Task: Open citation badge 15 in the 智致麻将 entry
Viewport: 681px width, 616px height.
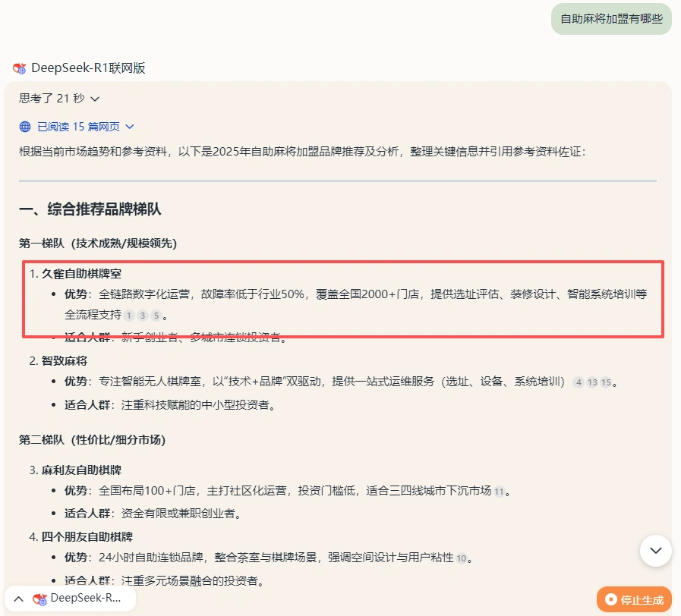Action: point(606,382)
